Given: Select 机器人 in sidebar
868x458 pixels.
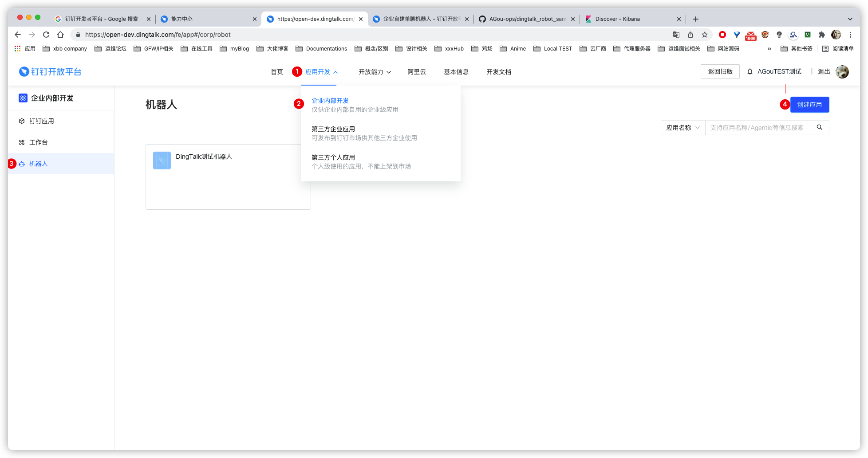Looking at the screenshot, I should pyautogui.click(x=61, y=164).
